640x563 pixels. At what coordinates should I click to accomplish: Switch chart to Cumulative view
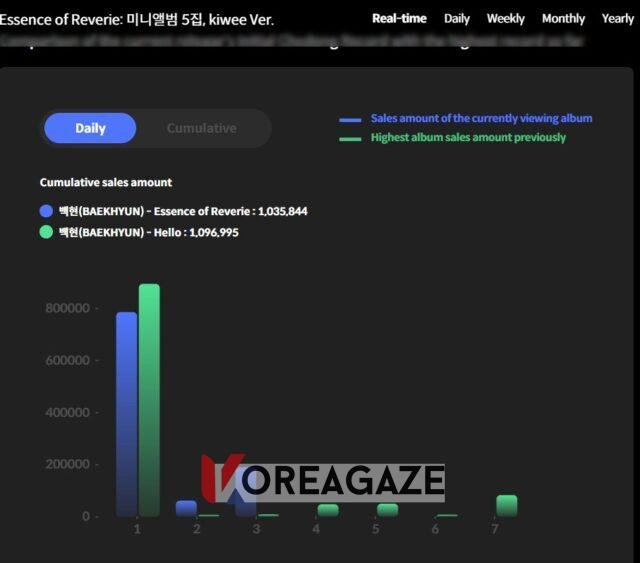coord(201,128)
